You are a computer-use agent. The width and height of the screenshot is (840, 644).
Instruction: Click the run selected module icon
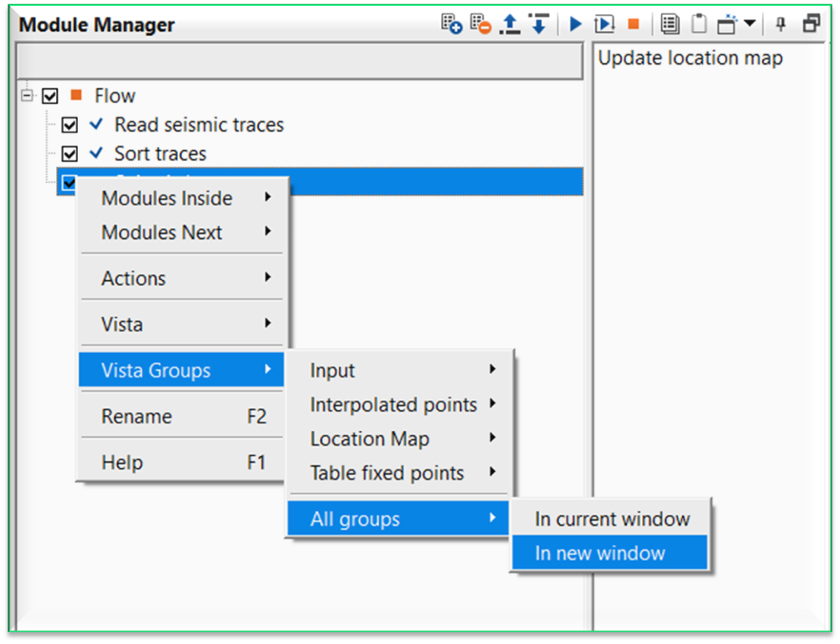coord(604,24)
